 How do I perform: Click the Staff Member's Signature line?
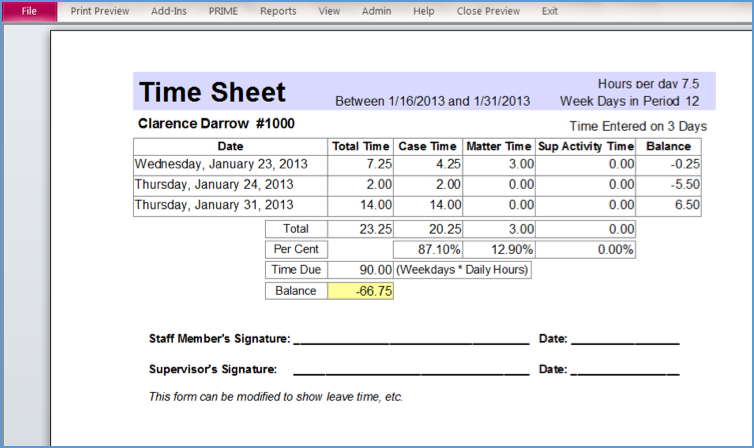(411, 340)
